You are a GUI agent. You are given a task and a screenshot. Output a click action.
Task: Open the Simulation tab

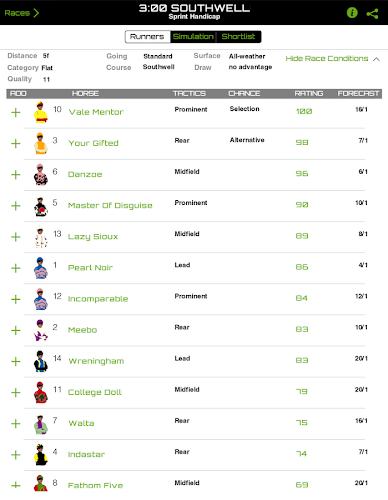tap(193, 36)
